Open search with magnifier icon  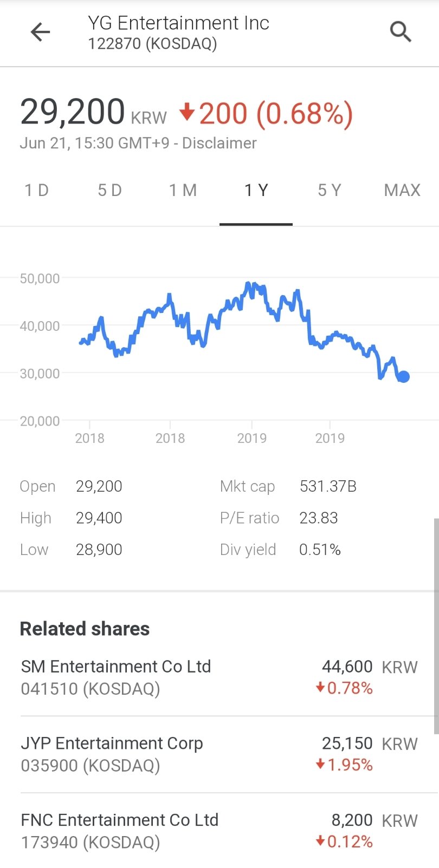click(x=401, y=32)
